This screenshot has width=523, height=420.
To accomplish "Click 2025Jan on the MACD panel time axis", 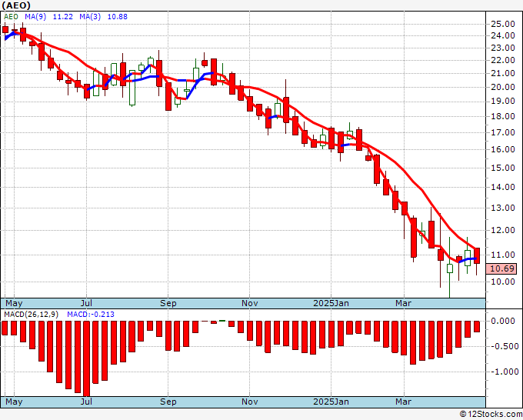I will [331, 402].
